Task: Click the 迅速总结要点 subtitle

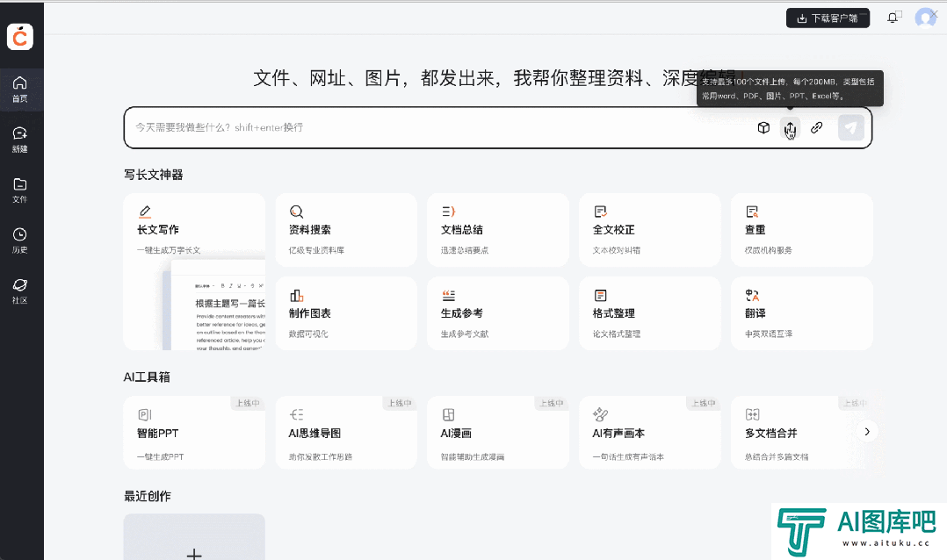Action: click(465, 250)
